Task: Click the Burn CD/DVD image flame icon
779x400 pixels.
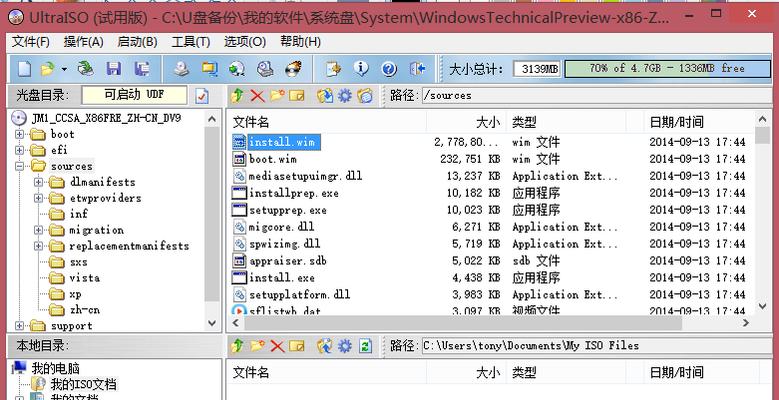Action: point(293,69)
